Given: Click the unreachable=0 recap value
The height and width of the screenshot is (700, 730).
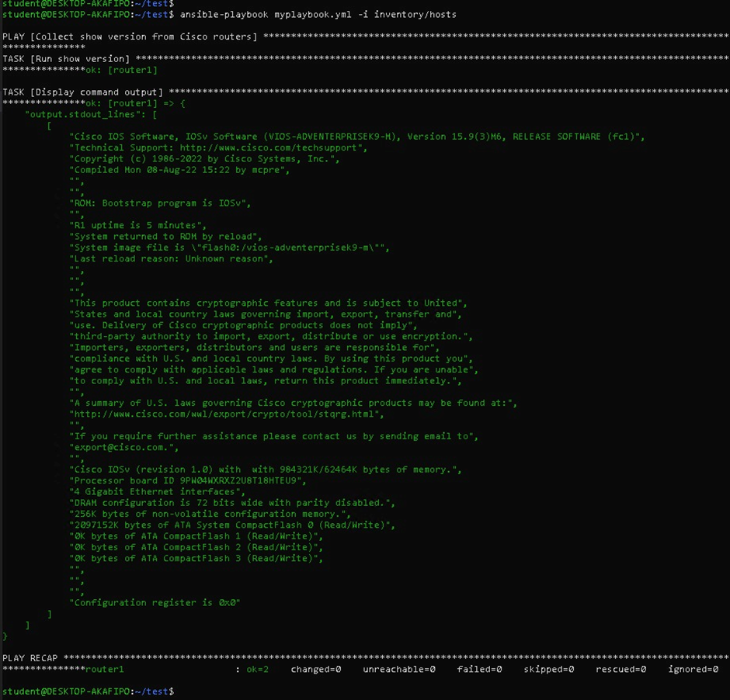Looking at the screenshot, I should [399, 670].
